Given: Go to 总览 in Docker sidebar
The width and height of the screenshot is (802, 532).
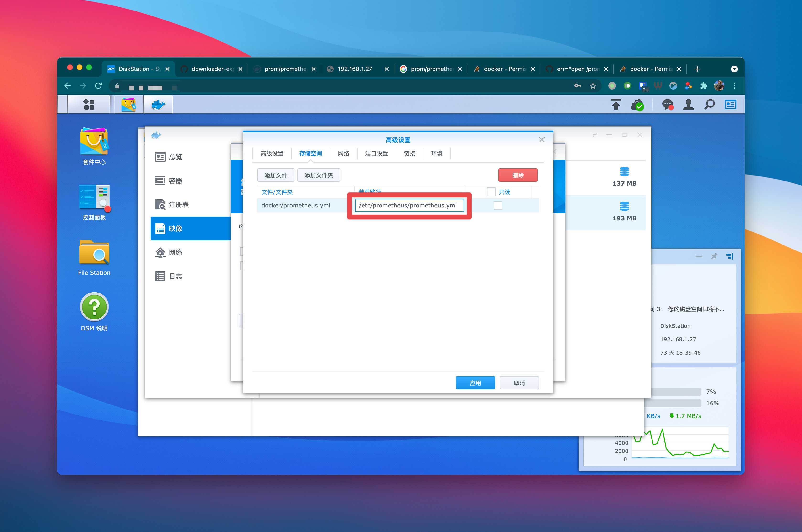Looking at the screenshot, I should click(191, 157).
